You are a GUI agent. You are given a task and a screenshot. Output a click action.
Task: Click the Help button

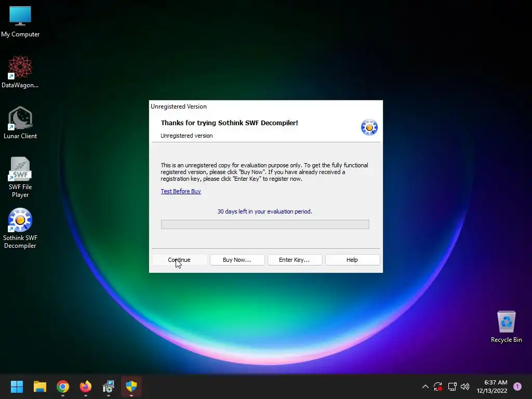[352, 260]
